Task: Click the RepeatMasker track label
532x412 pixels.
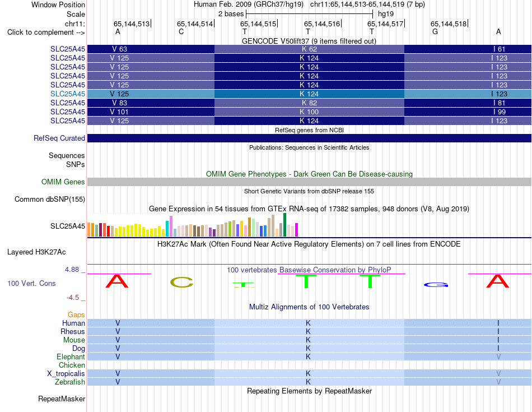Action: click(x=62, y=399)
